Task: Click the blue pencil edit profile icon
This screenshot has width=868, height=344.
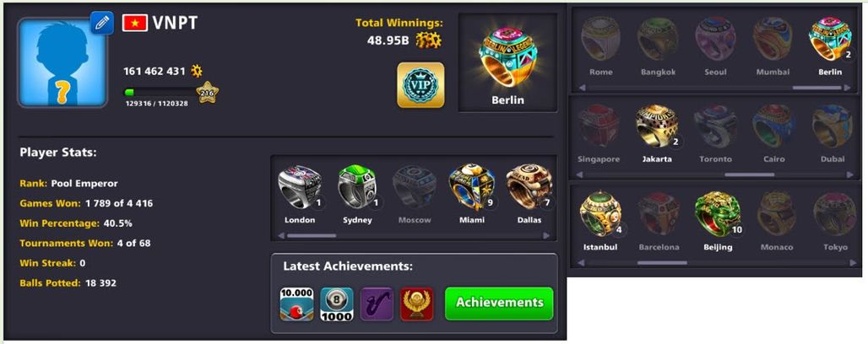Action: 102,23
